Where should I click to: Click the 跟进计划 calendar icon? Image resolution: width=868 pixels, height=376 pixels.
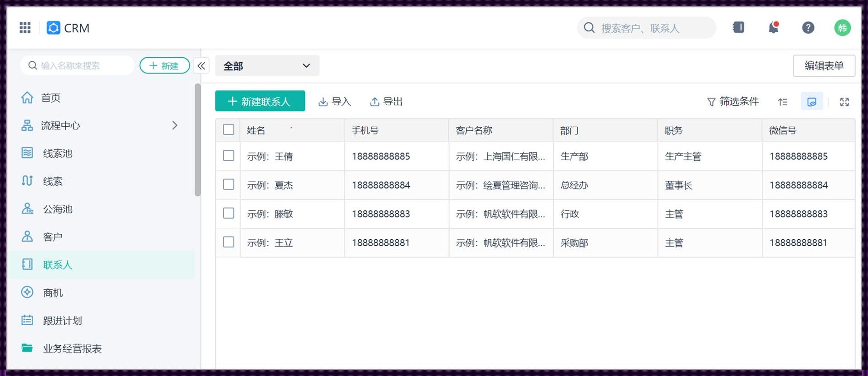(x=27, y=320)
